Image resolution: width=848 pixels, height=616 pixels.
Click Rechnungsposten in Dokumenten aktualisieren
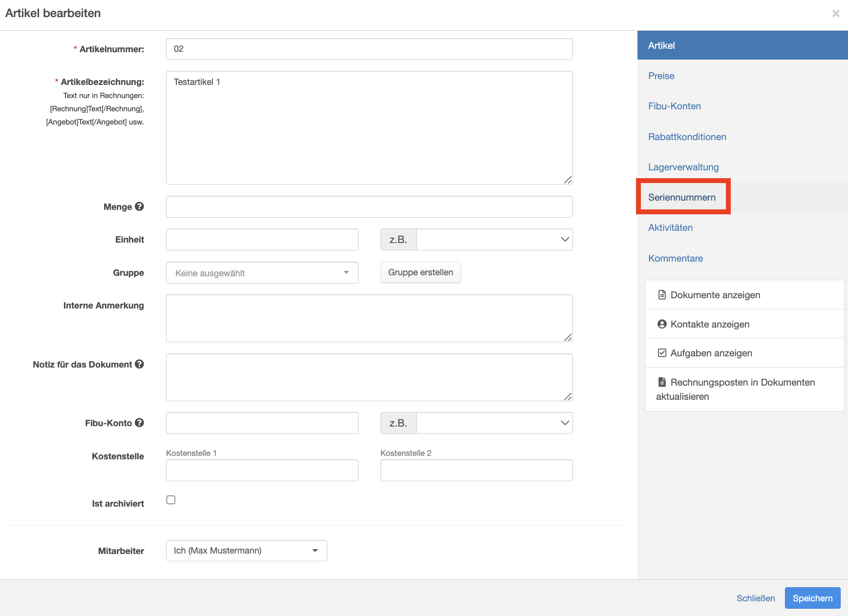pos(744,389)
